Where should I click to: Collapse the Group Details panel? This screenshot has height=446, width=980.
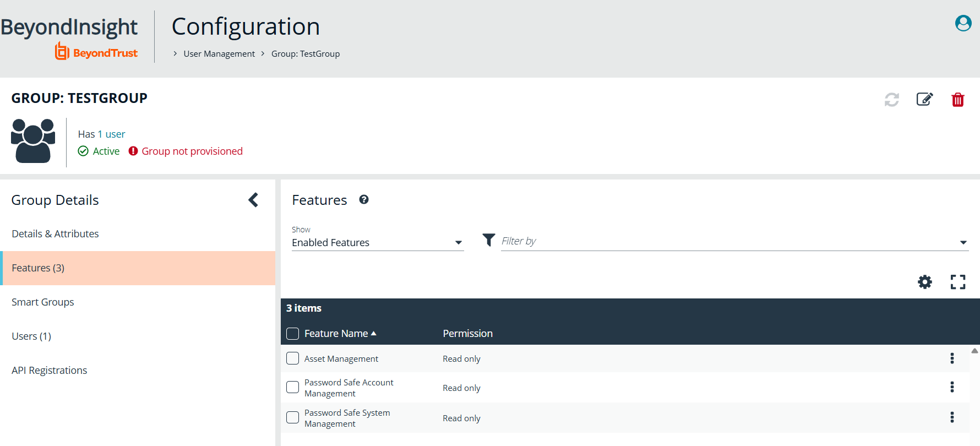click(x=253, y=200)
